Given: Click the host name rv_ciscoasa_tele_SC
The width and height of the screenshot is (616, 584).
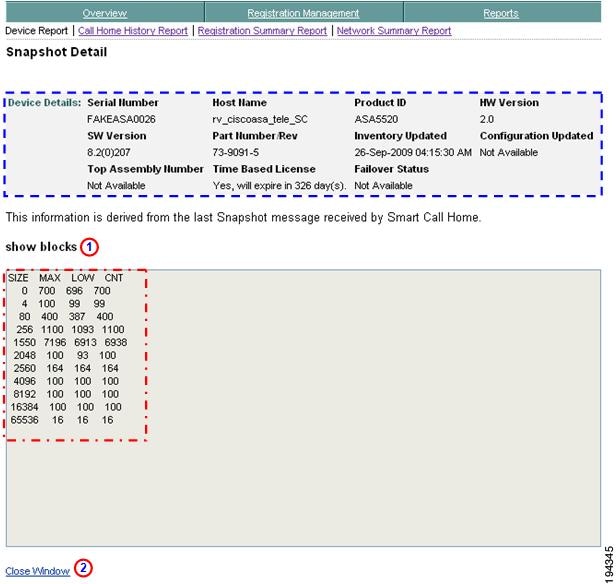Looking at the screenshot, I should pos(260,119).
